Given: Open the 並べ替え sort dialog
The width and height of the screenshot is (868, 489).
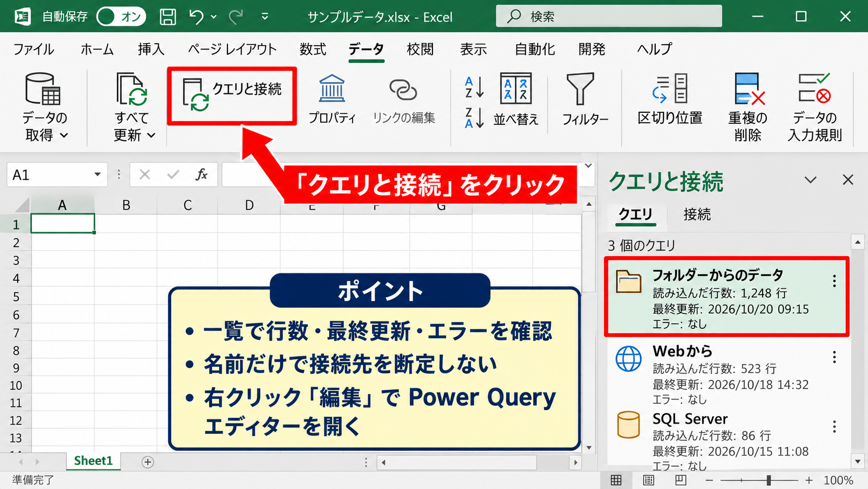Looking at the screenshot, I should click(x=516, y=99).
